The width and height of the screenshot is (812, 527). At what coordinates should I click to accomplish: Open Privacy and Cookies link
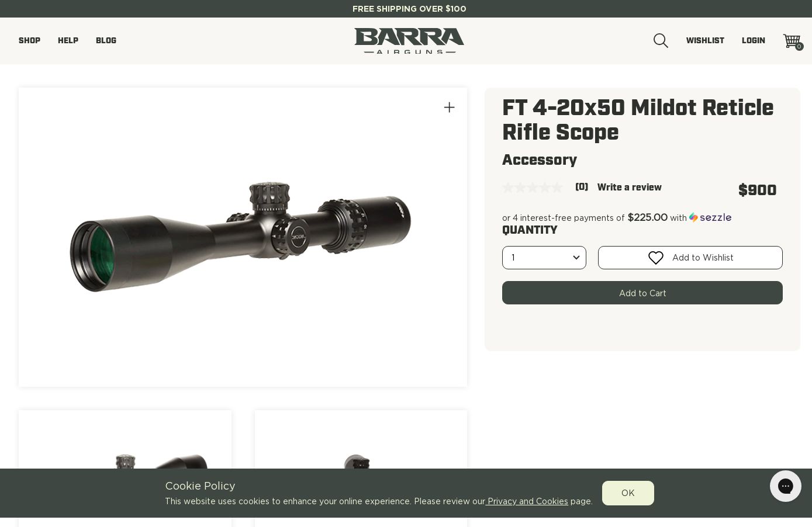coord(527,501)
